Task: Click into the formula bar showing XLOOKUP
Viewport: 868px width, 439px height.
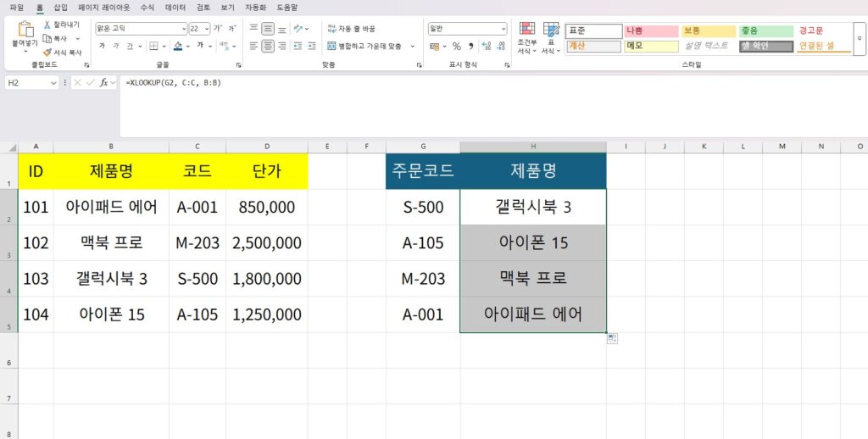Action: click(x=492, y=106)
